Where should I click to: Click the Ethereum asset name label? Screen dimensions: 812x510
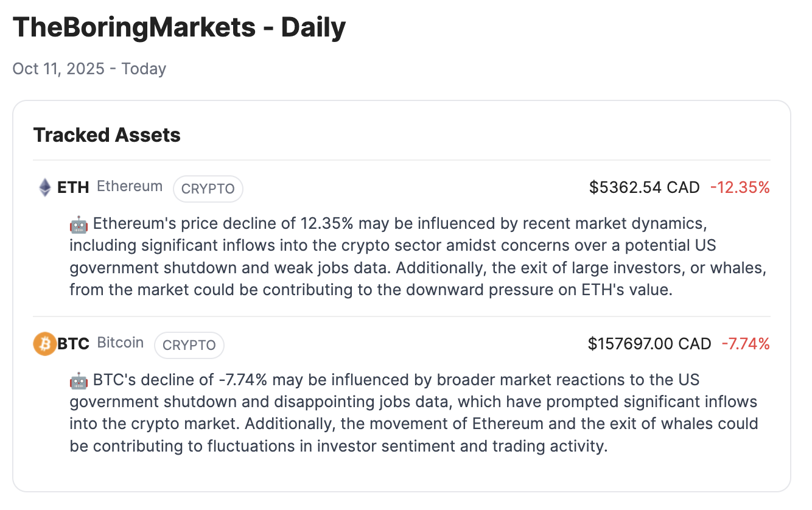click(130, 187)
